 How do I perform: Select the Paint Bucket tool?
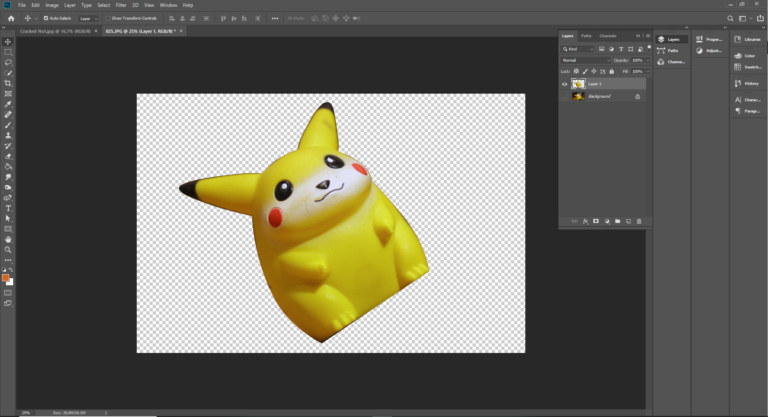pos(8,167)
